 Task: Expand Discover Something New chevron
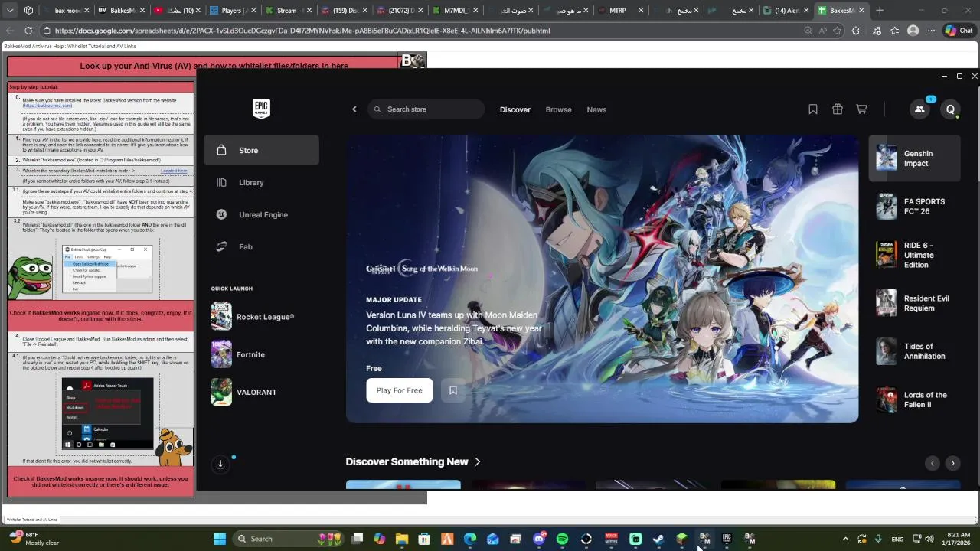[x=478, y=461]
